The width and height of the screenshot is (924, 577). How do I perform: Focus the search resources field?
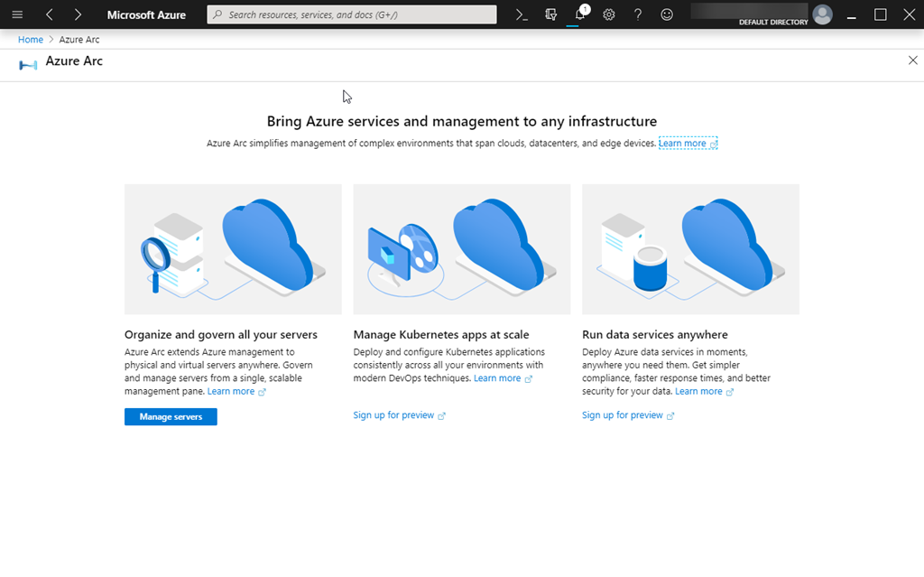pos(352,14)
